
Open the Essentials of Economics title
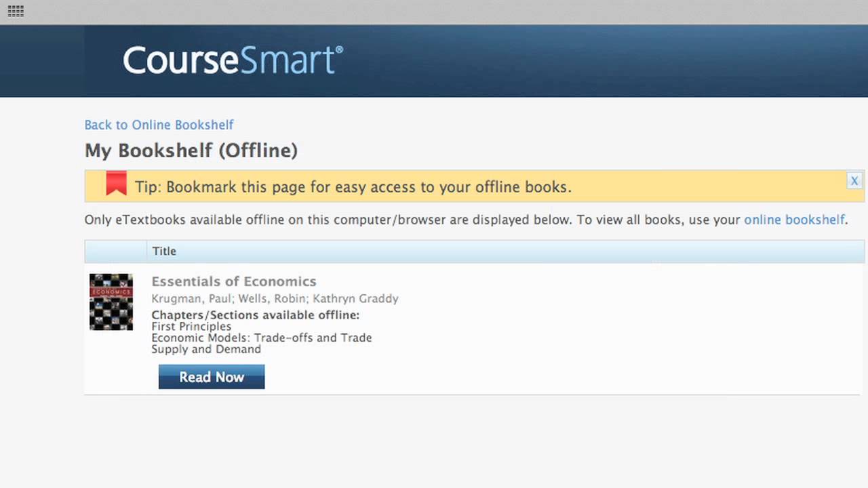234,281
